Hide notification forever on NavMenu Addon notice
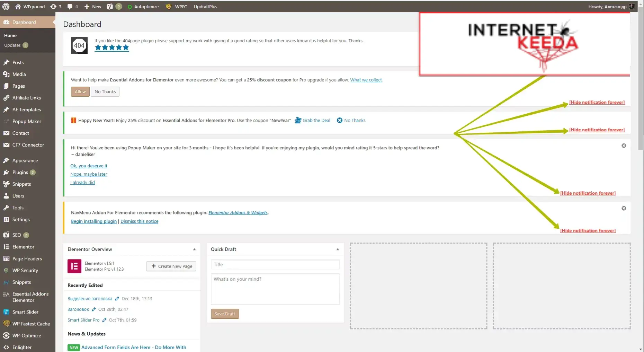The width and height of the screenshot is (644, 352). coord(588,230)
